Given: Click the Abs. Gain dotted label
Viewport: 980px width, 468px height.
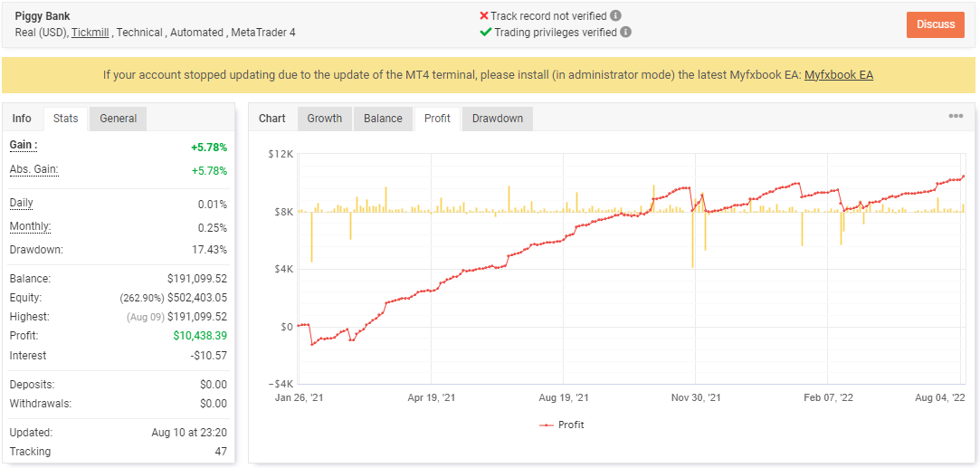Looking at the screenshot, I should pos(34,169).
